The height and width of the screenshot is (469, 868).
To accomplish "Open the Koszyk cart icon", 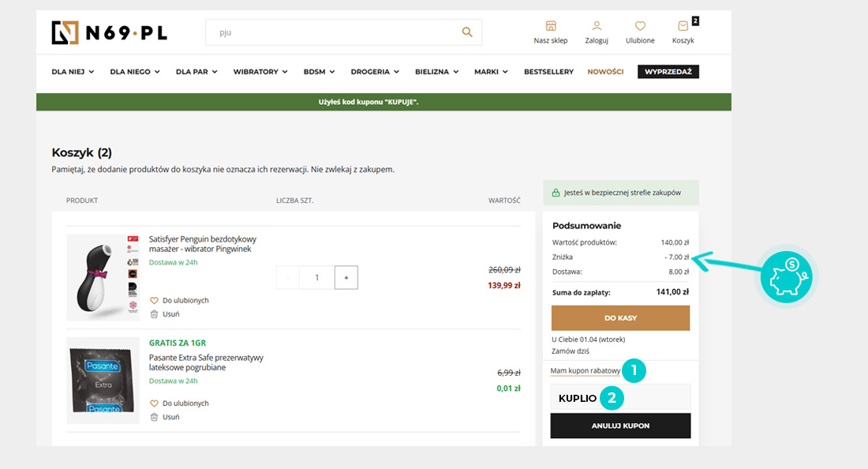I will click(683, 26).
